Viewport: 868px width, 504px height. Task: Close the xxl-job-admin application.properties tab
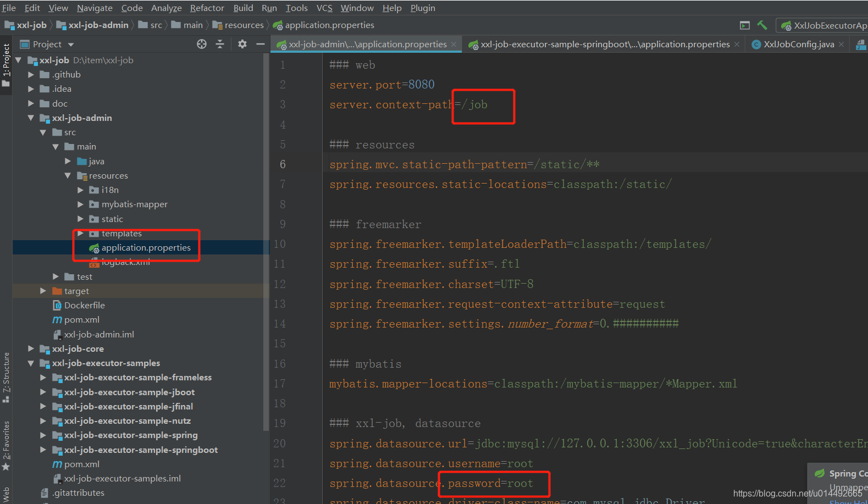[x=454, y=45]
